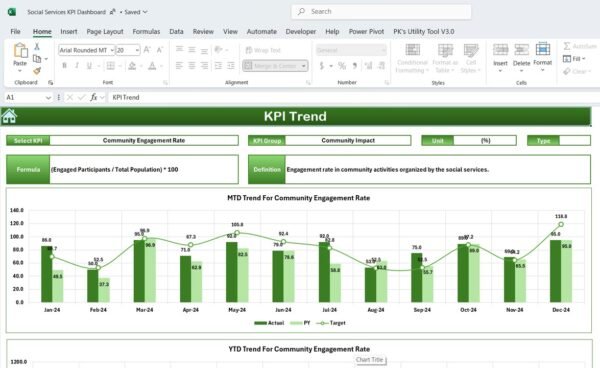The image size is (600, 368).
Task: Click the Excel app icon in the title bar
Action: tap(12, 12)
